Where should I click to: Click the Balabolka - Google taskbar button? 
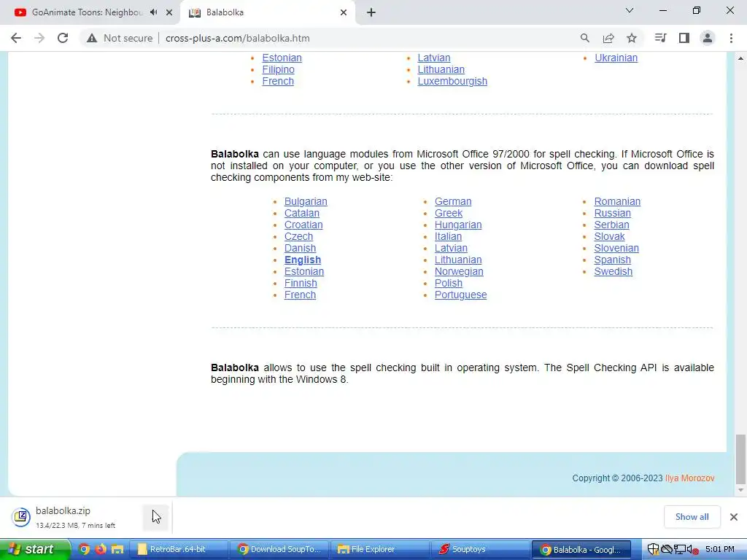point(581,550)
